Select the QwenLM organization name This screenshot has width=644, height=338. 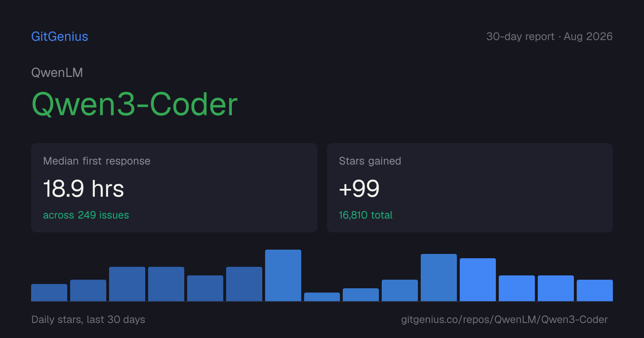tap(57, 73)
